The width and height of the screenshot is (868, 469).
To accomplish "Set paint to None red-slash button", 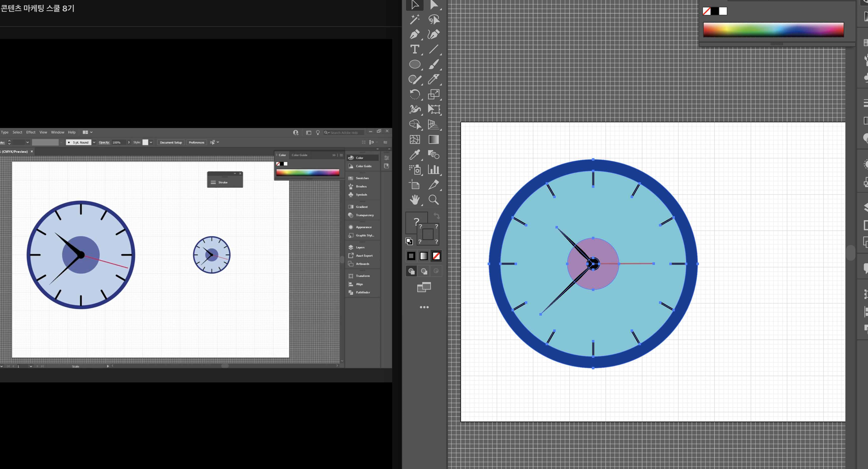I will [x=436, y=256].
